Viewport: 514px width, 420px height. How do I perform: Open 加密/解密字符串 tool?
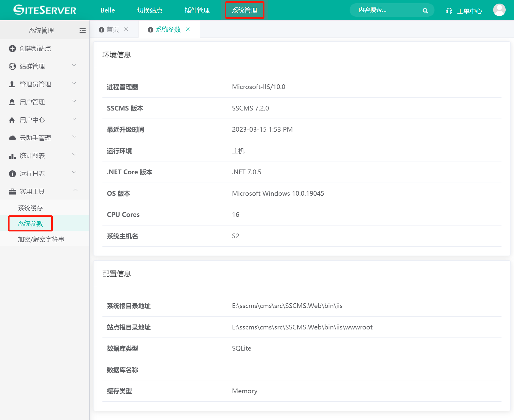coord(41,239)
